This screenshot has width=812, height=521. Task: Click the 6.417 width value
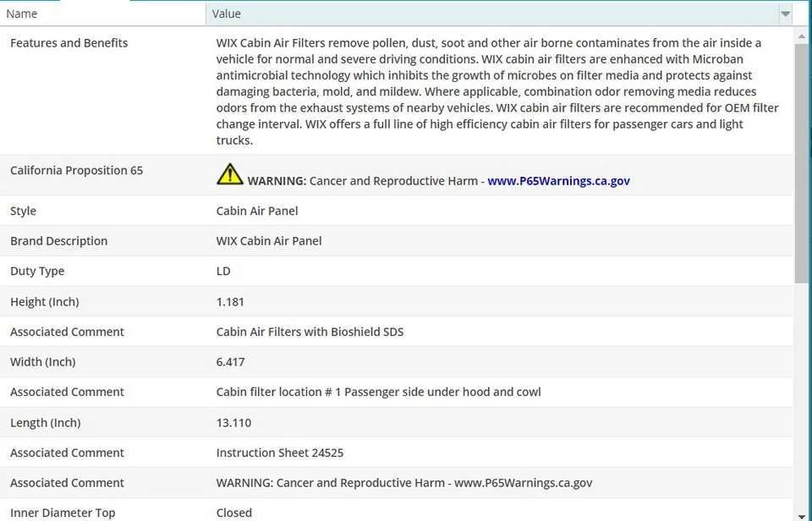click(x=230, y=361)
